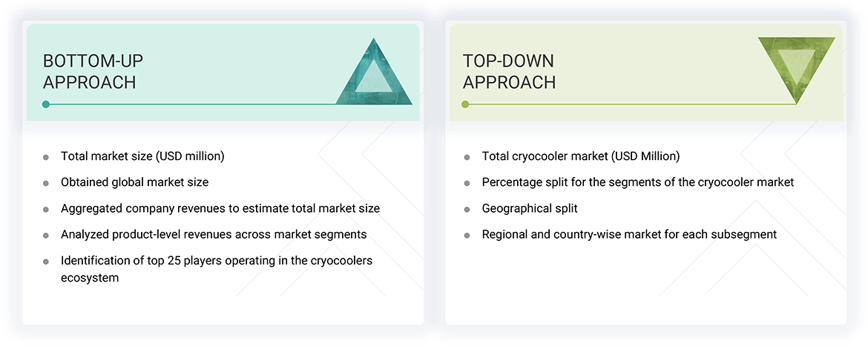Click the "Geographical split" text
The height and width of the screenshot is (346, 868).
tap(529, 208)
